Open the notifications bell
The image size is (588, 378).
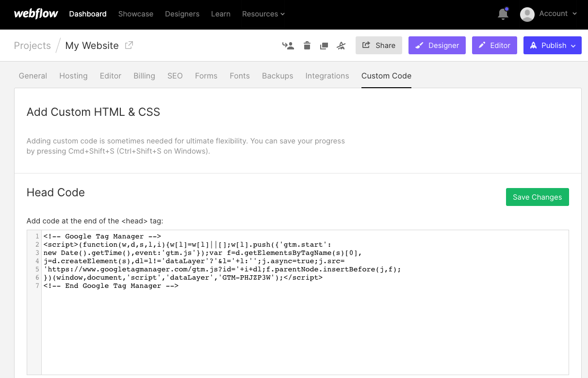pyautogui.click(x=503, y=14)
